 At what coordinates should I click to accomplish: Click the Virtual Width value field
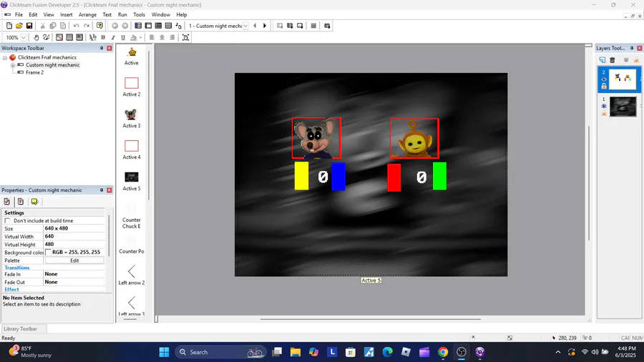point(74,236)
